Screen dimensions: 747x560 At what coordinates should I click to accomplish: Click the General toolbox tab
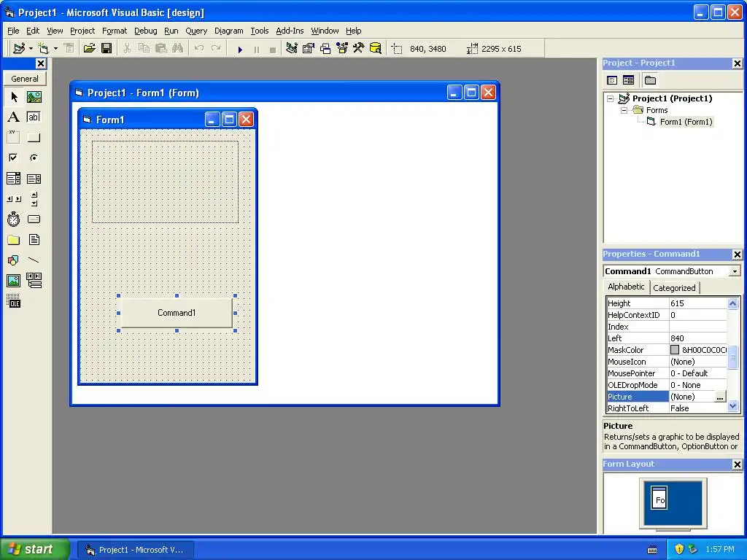tap(25, 79)
